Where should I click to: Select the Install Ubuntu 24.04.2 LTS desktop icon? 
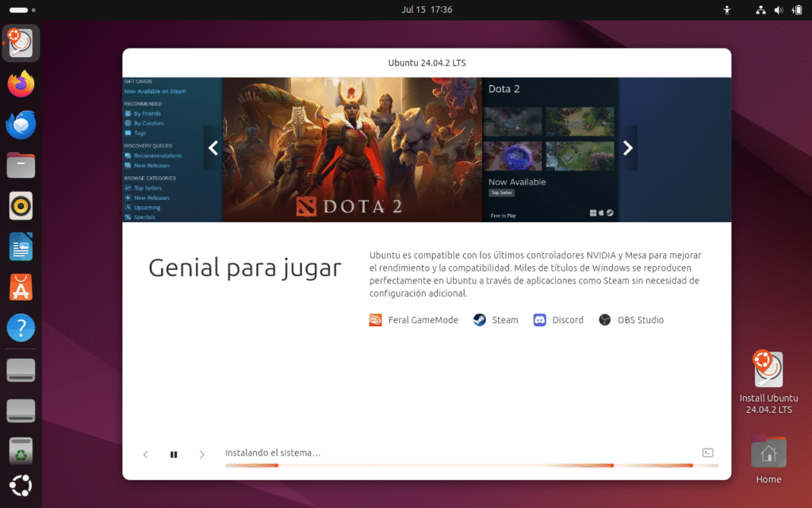pos(768,383)
